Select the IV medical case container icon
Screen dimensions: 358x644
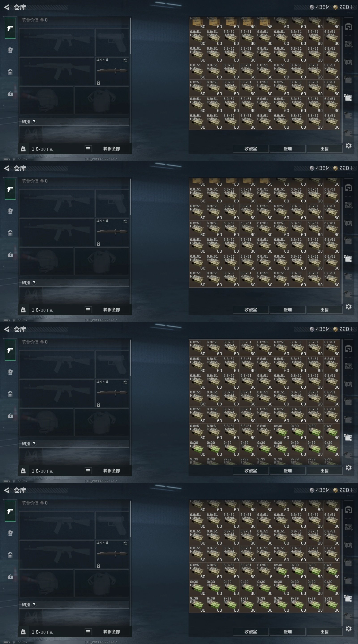point(349,61)
